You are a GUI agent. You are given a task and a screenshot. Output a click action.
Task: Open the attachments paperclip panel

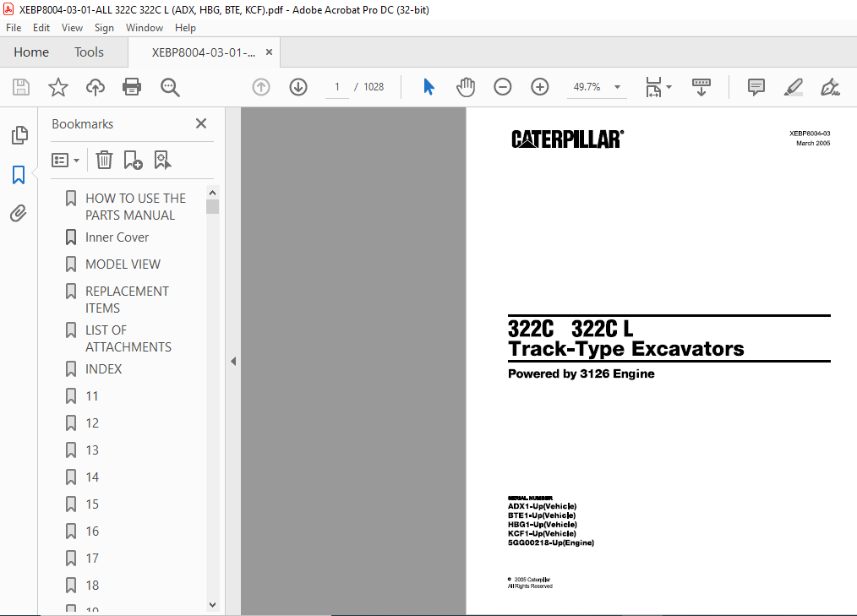click(x=19, y=213)
